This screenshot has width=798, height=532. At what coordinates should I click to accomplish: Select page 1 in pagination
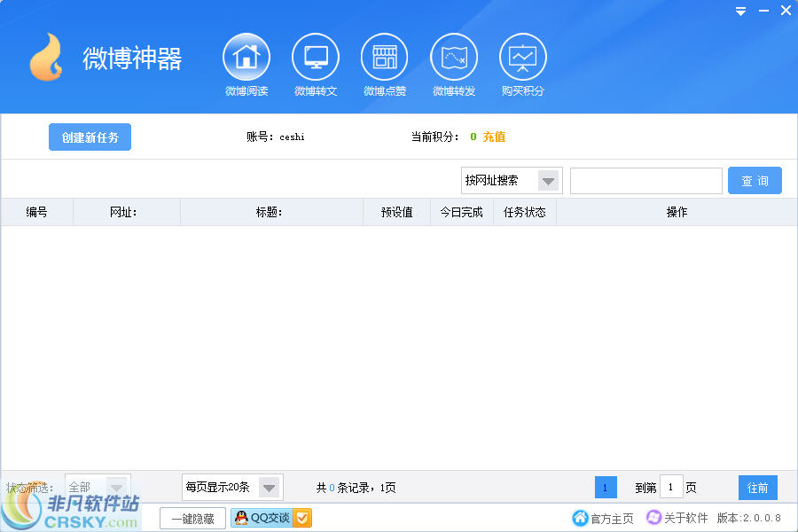[x=606, y=487]
